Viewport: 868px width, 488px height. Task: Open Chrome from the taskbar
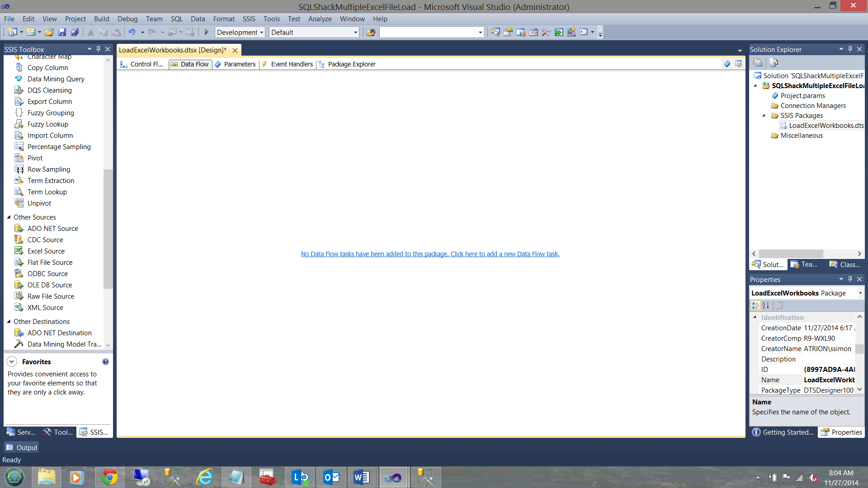[x=109, y=477]
